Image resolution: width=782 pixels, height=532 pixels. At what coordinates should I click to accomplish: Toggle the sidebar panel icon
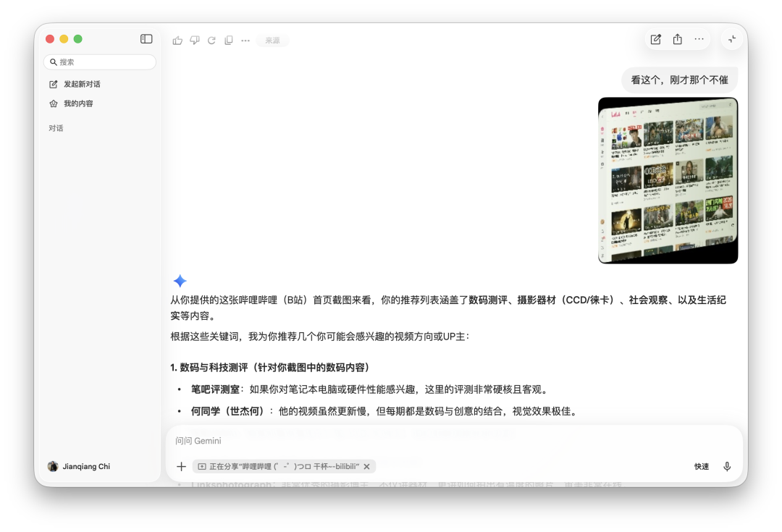[146, 39]
